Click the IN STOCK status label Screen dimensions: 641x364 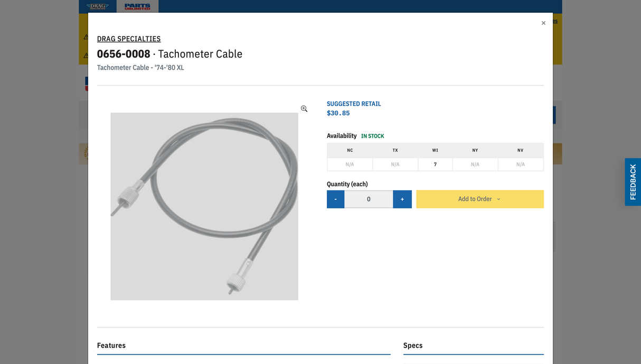[x=373, y=136]
